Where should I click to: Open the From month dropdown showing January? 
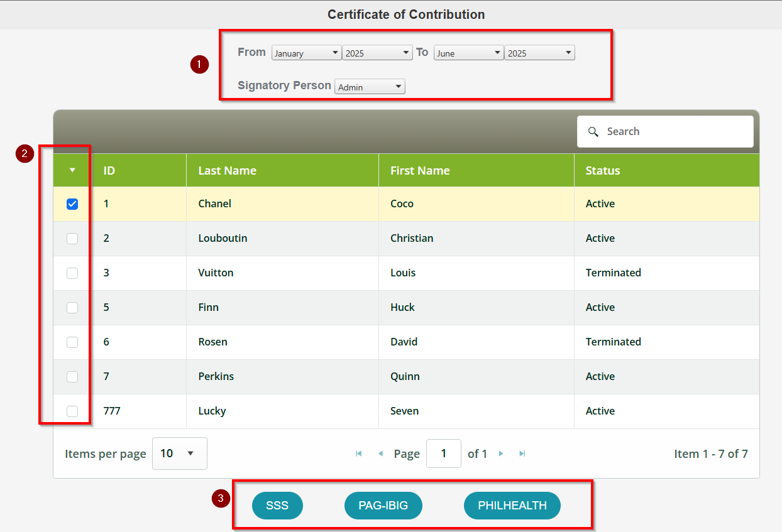[306, 53]
